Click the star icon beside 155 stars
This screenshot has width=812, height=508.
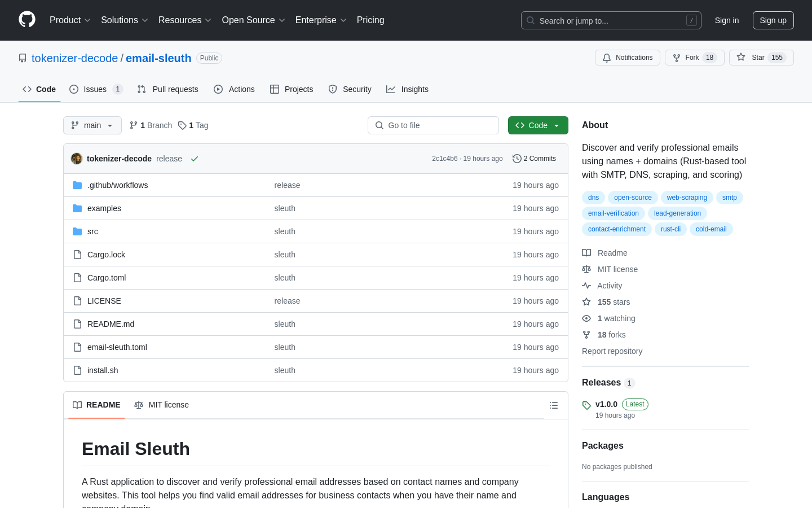tap(586, 302)
